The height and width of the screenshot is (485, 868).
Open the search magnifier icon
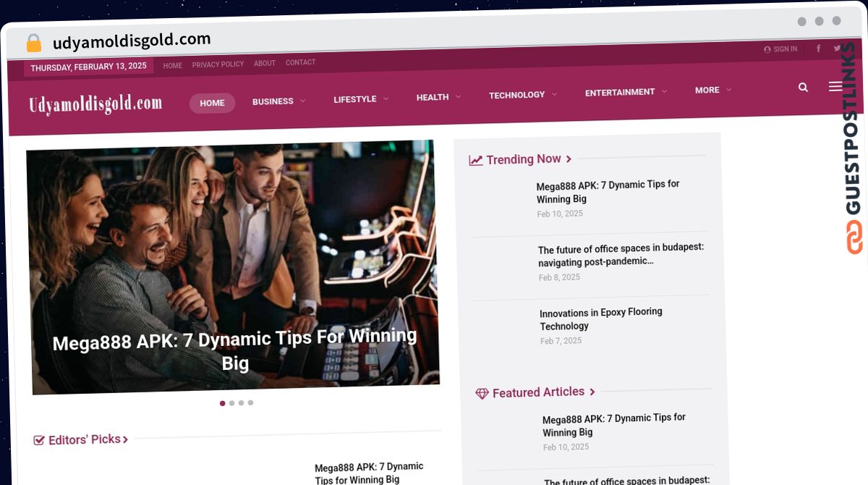(x=803, y=88)
